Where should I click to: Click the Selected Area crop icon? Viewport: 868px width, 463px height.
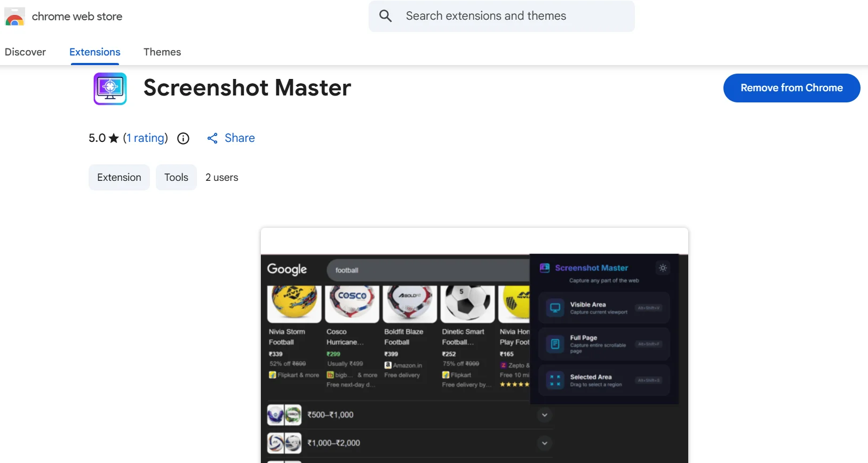pyautogui.click(x=555, y=380)
